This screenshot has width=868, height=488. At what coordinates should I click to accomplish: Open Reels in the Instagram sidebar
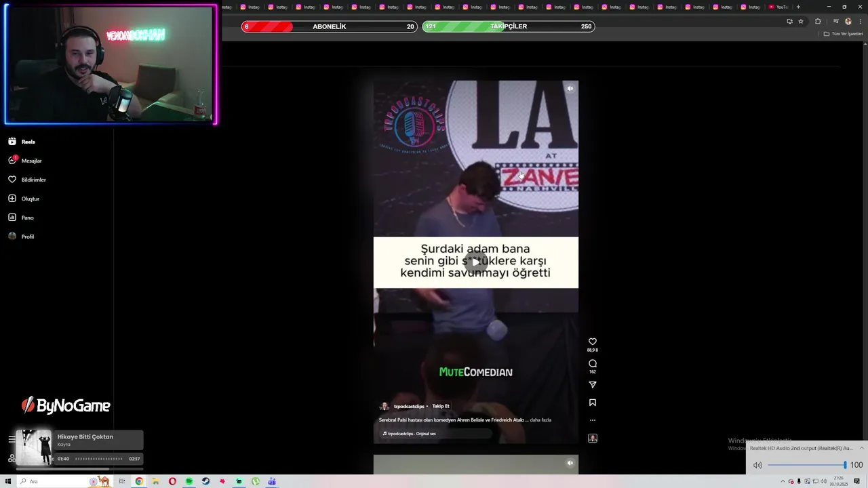[22, 142]
